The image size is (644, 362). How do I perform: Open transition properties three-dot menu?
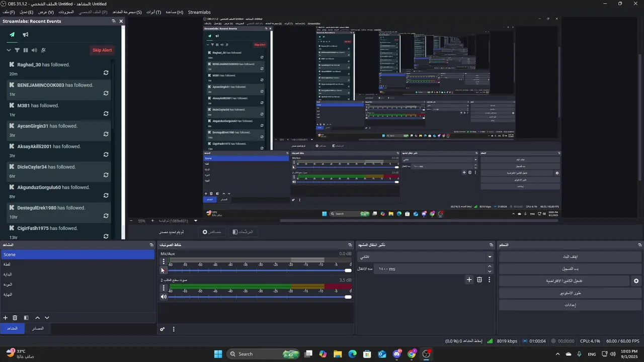pyautogui.click(x=489, y=280)
